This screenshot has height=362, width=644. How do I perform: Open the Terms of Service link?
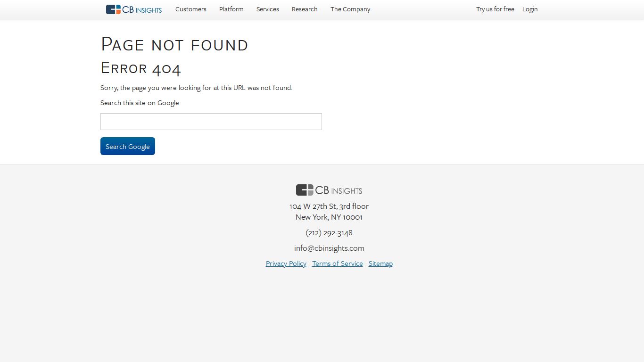pos(338,263)
